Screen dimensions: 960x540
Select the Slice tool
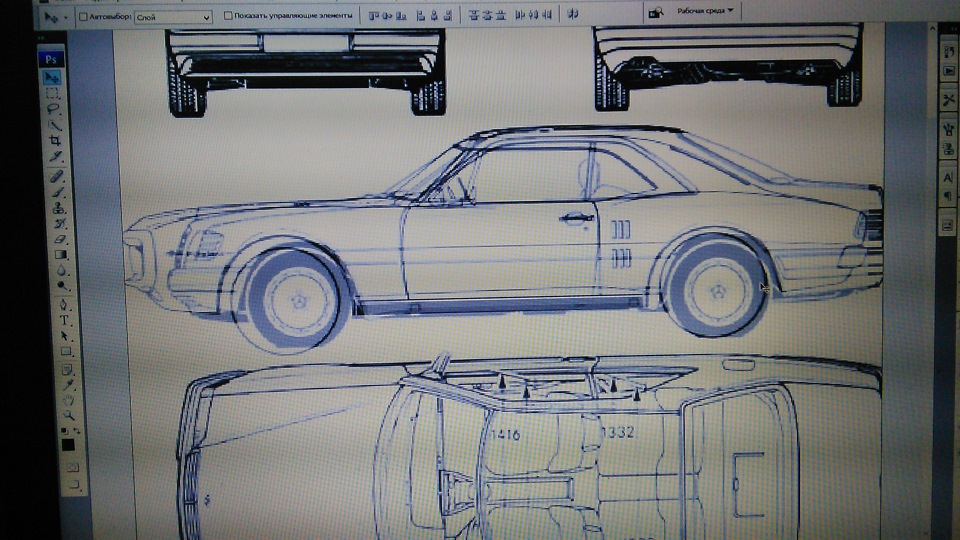pos(55,157)
